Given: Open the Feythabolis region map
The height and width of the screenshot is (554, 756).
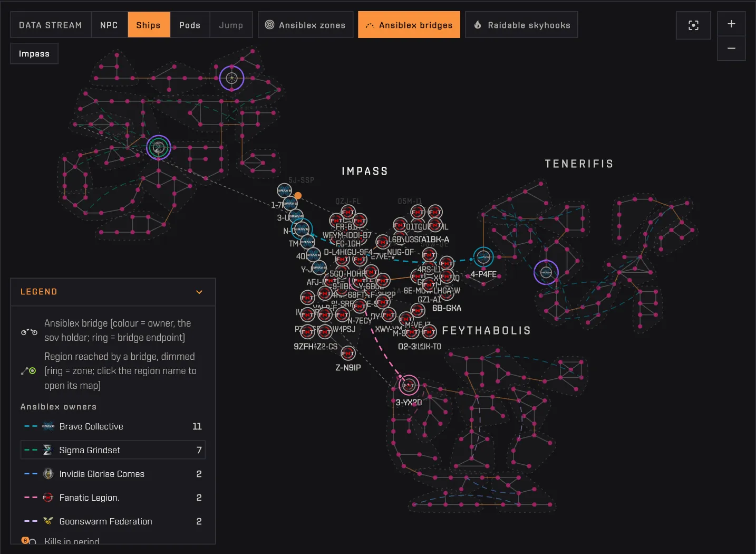Looking at the screenshot, I should tap(486, 330).
